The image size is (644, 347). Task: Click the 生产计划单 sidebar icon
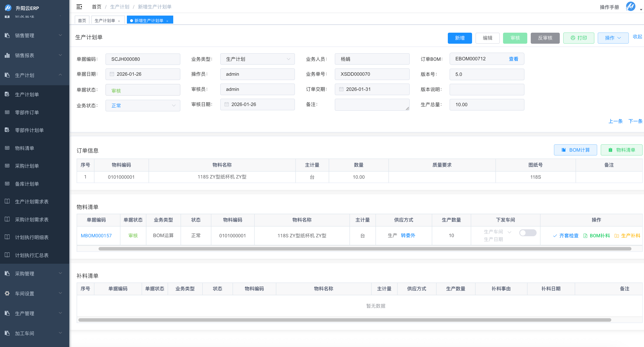point(7,95)
